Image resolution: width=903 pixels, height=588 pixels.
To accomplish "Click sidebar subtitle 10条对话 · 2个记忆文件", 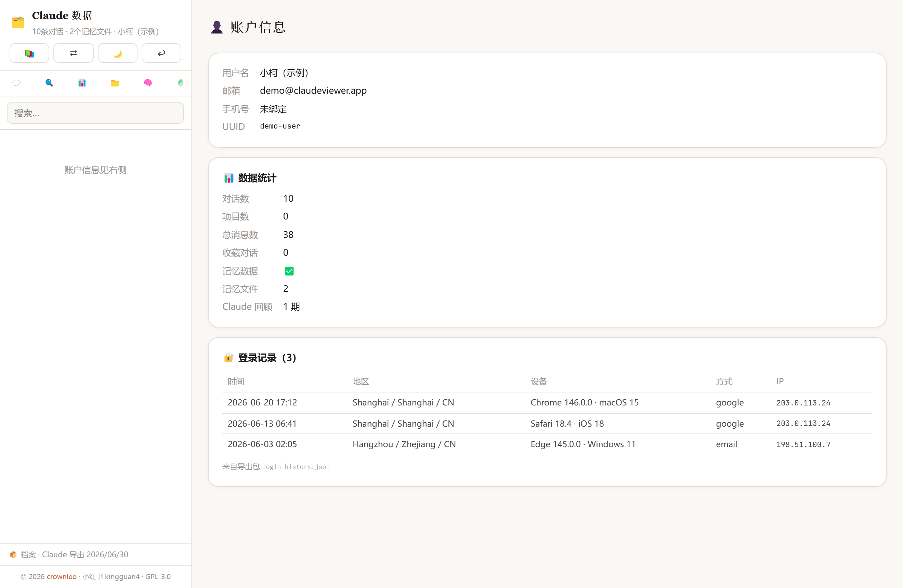I will coord(71,31).
